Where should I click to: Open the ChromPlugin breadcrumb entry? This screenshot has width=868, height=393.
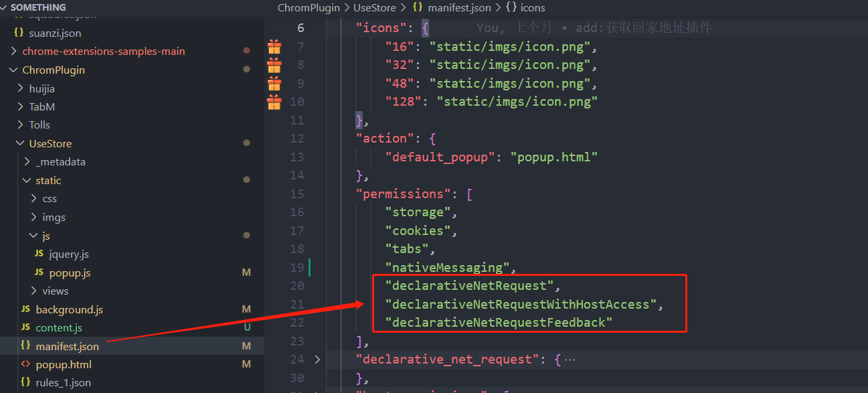point(309,7)
